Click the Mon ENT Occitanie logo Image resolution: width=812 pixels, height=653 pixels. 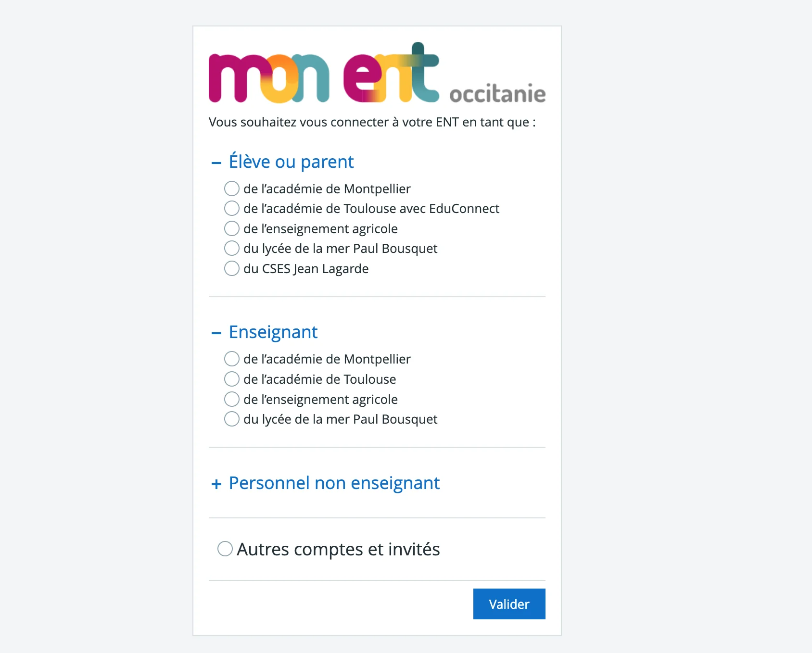click(377, 73)
